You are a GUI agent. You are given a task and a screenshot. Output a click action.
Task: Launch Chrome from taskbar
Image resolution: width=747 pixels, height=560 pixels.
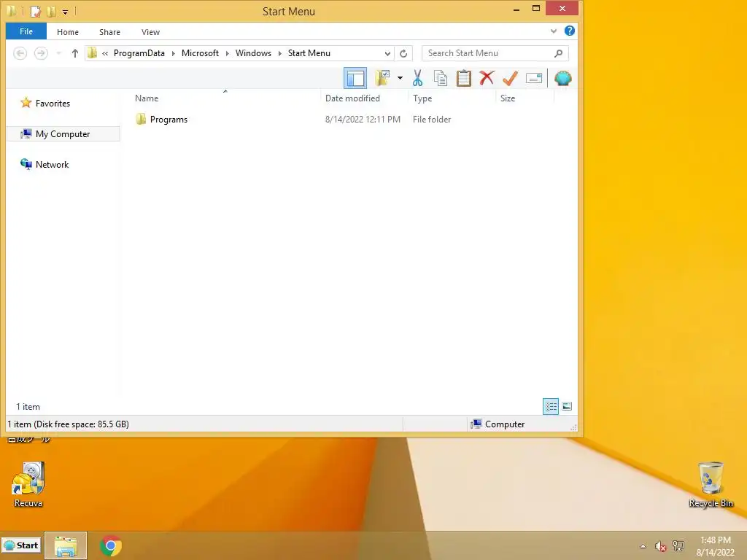(111, 545)
